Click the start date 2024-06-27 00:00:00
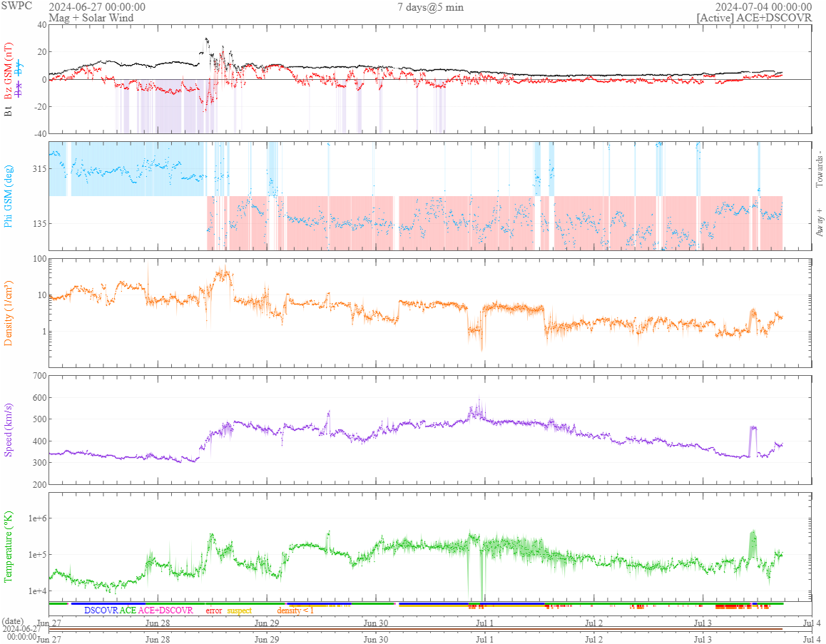826x644 pixels. (97, 7)
